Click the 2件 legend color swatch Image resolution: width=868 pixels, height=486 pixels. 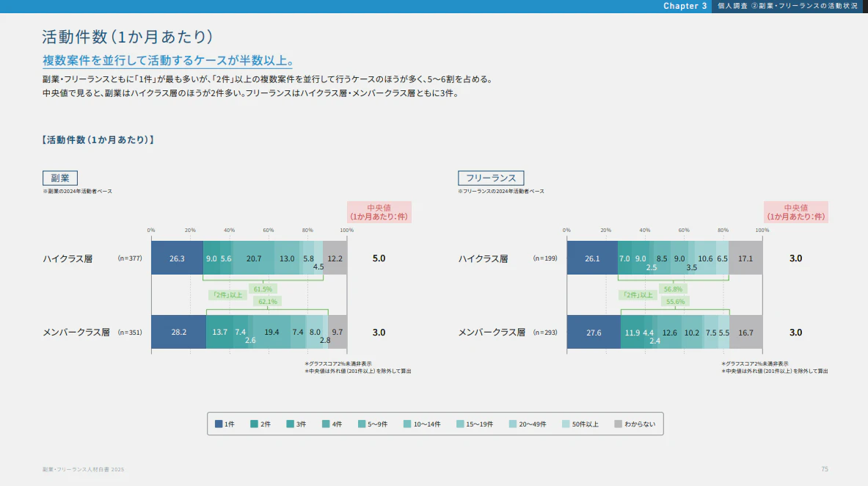coord(254,424)
